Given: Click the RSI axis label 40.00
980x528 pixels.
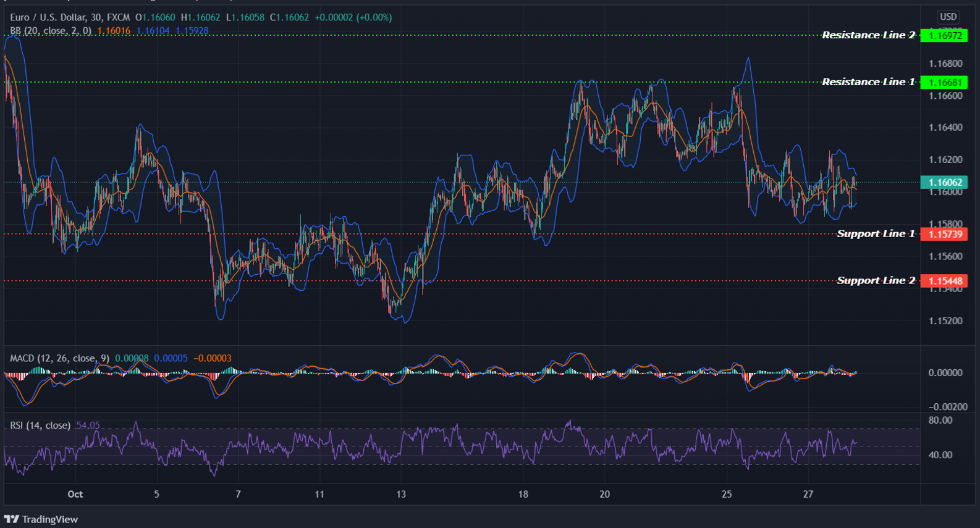Looking at the screenshot, I should (x=940, y=455).
